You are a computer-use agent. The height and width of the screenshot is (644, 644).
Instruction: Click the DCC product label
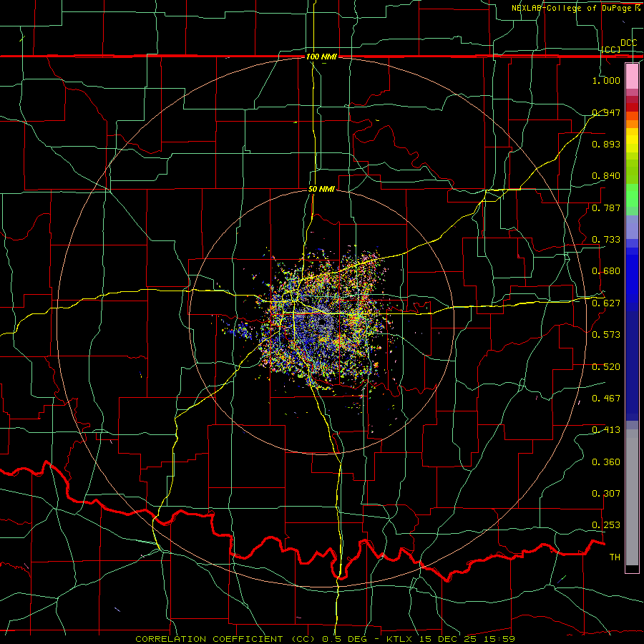628,43
